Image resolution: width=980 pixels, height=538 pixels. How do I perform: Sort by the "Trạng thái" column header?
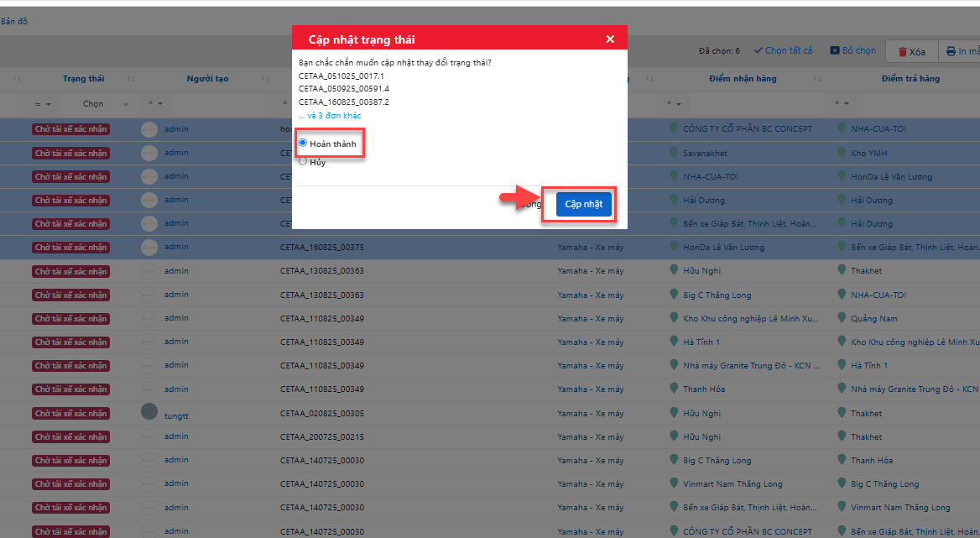[84, 79]
